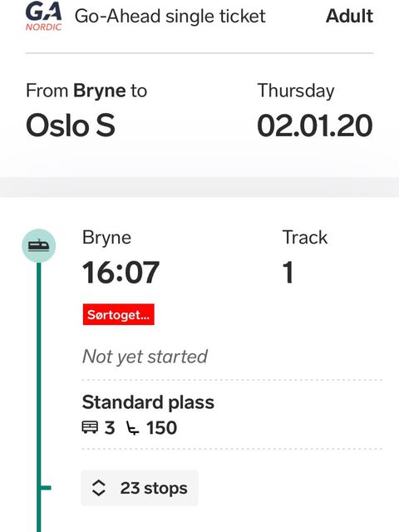Tap the GA Nordic logo
This screenshot has width=399, height=532.
click(x=44, y=17)
